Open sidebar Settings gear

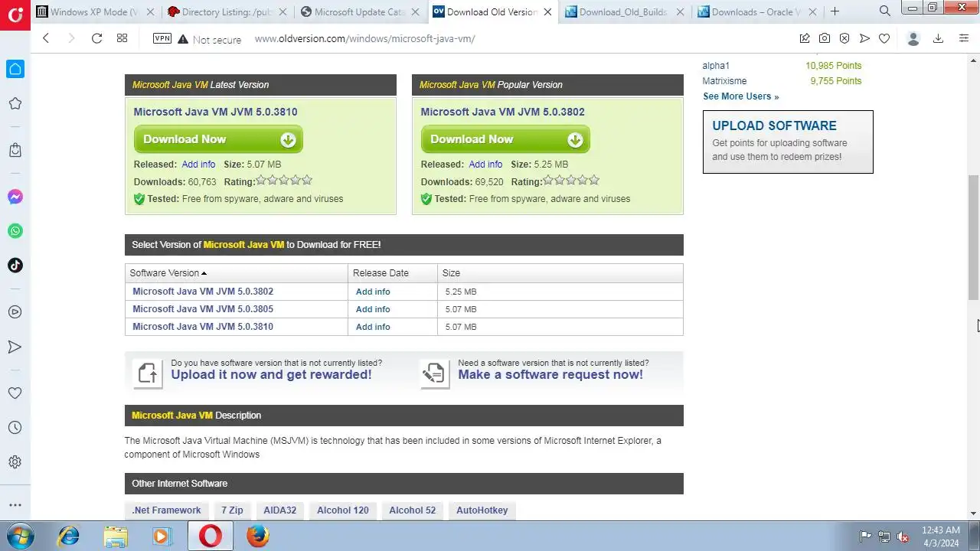[x=15, y=462]
